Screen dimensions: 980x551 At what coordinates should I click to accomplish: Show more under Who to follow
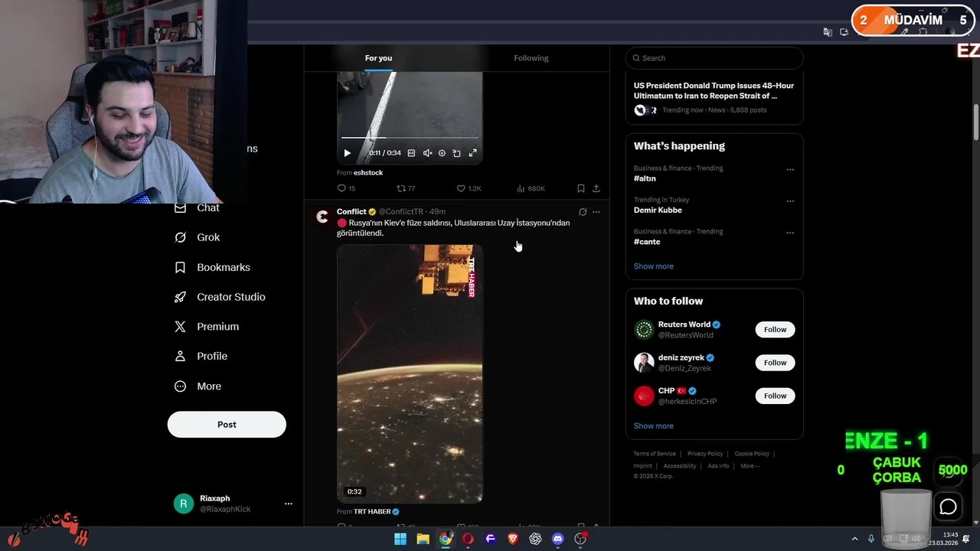pyautogui.click(x=654, y=426)
